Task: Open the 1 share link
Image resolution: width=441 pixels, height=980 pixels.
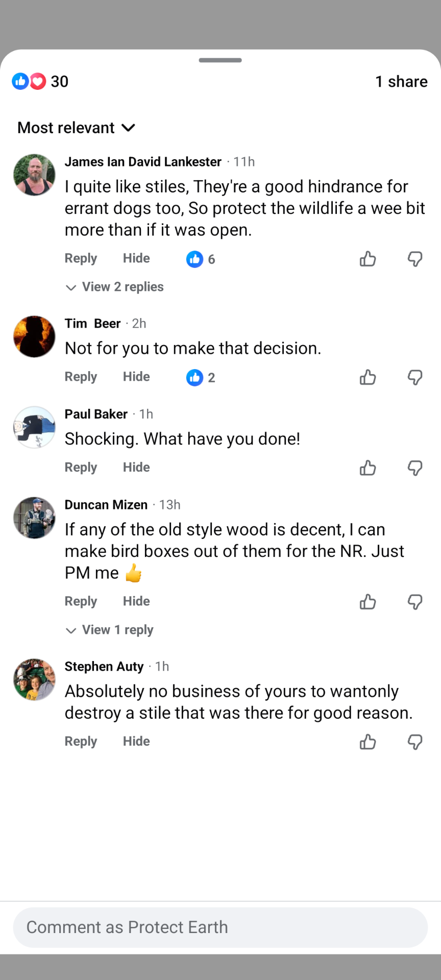Action: [x=401, y=82]
